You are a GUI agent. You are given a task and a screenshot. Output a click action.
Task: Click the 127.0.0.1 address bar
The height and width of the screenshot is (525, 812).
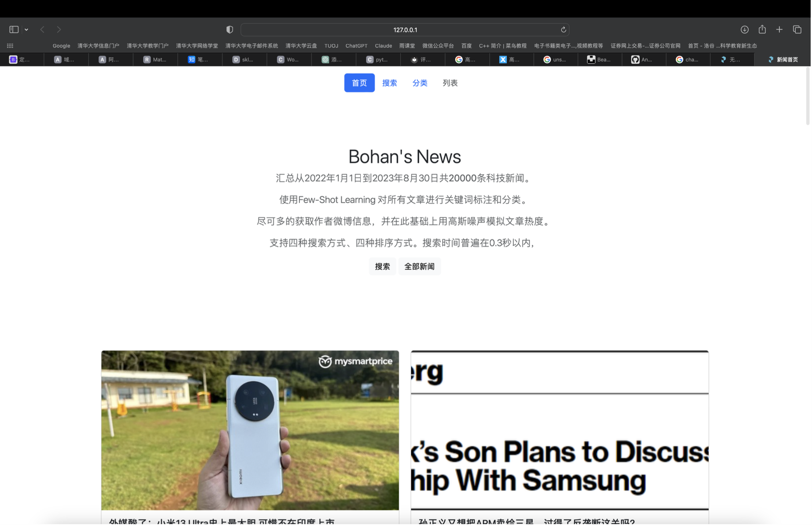pos(405,30)
